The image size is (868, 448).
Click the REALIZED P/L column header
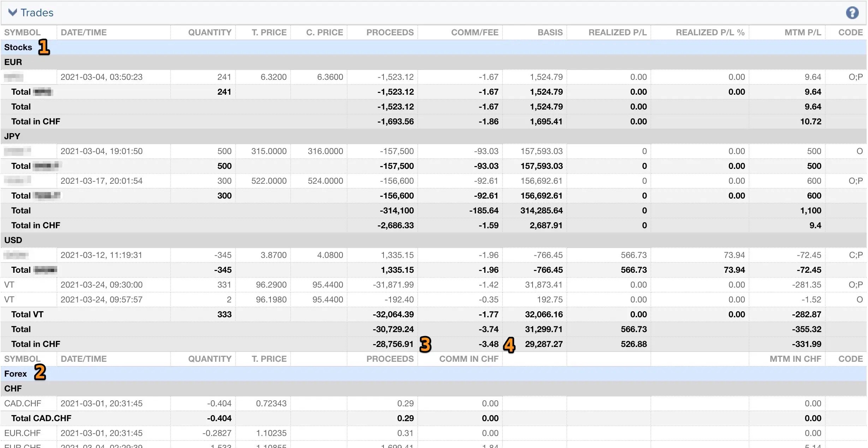point(618,32)
